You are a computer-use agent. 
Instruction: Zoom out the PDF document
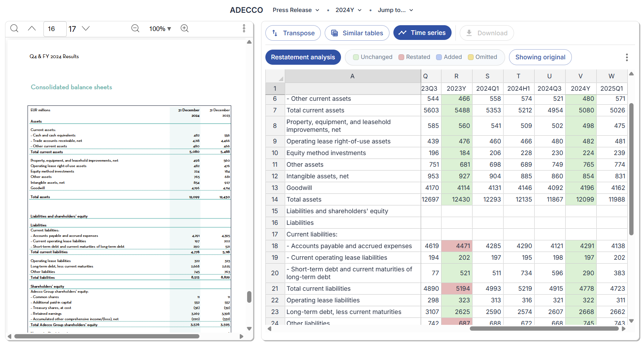pos(135,28)
